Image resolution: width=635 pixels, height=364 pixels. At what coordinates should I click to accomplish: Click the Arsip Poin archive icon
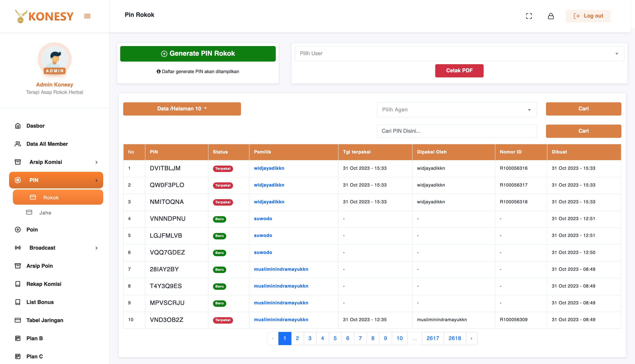[18, 266]
